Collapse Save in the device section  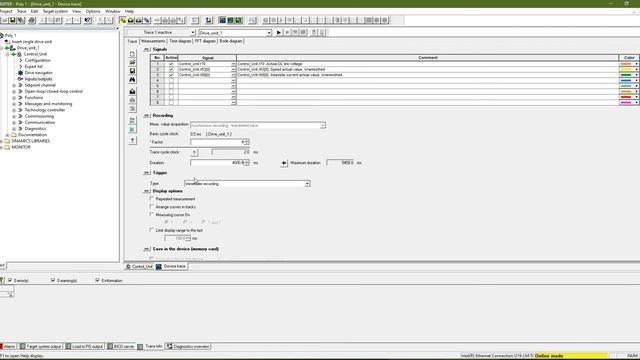(x=147, y=249)
